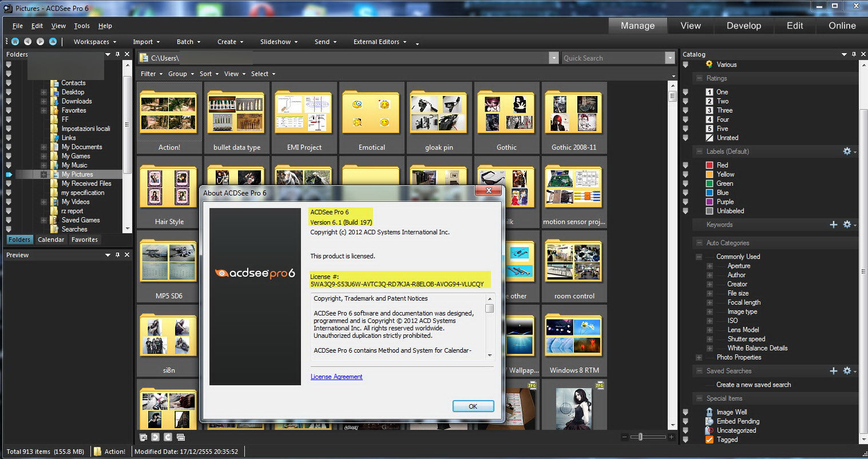Expand the Commonly Used auto category
Viewport: 868px width, 459px height.
(699, 257)
